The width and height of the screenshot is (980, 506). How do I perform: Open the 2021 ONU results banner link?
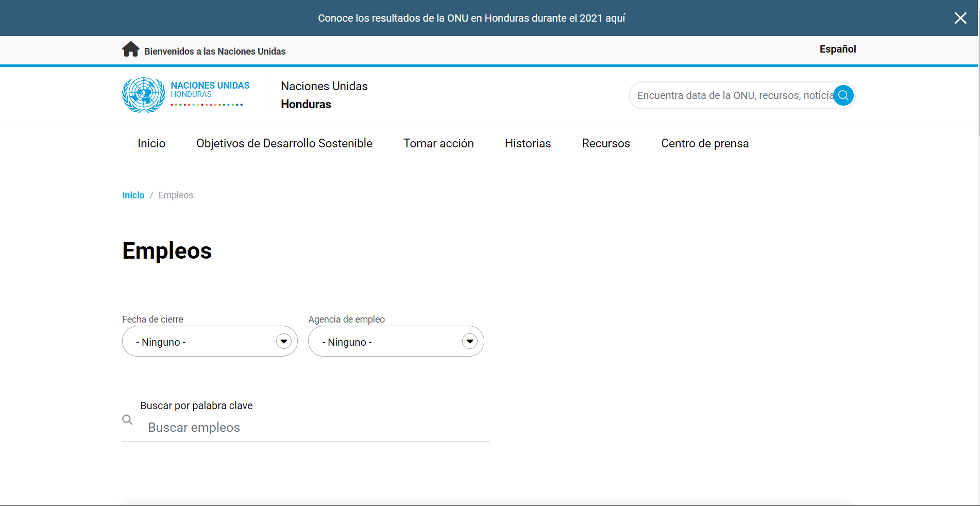point(471,19)
